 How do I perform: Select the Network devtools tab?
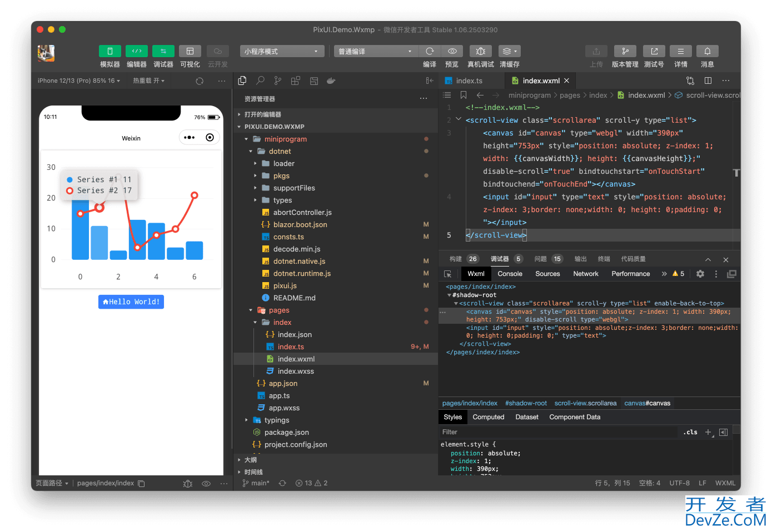click(586, 274)
